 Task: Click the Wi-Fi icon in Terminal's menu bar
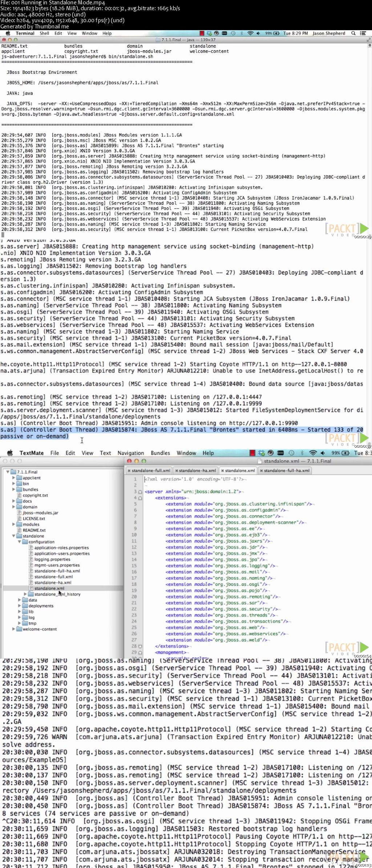[x=250, y=33]
